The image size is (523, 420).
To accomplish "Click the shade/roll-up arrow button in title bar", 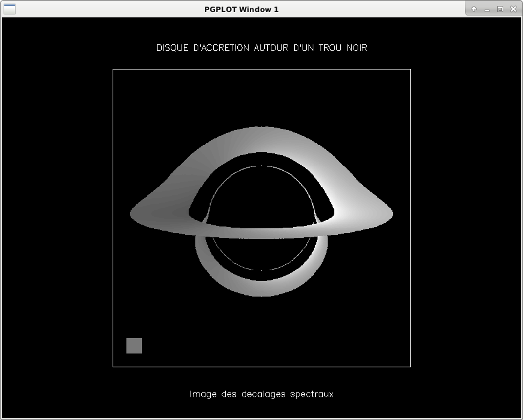I will (474, 10).
